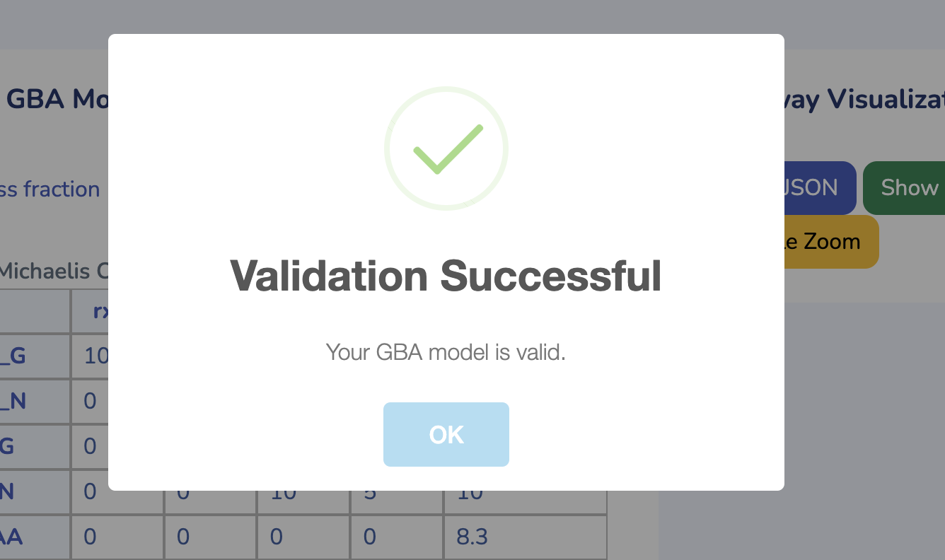Click the message 'Your GBA model is valid.'
945x560 pixels.
(446, 352)
